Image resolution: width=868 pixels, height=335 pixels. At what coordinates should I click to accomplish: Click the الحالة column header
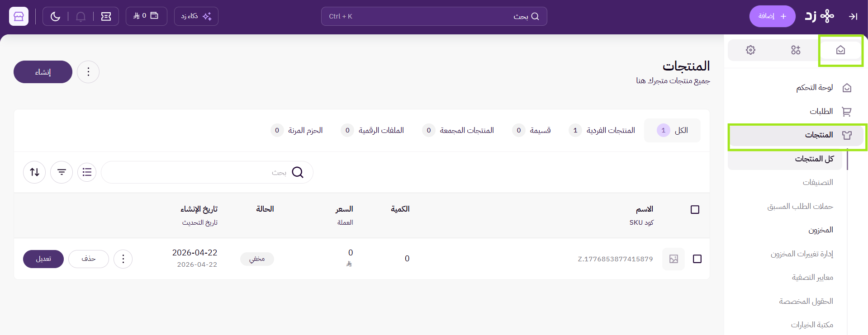click(x=265, y=209)
